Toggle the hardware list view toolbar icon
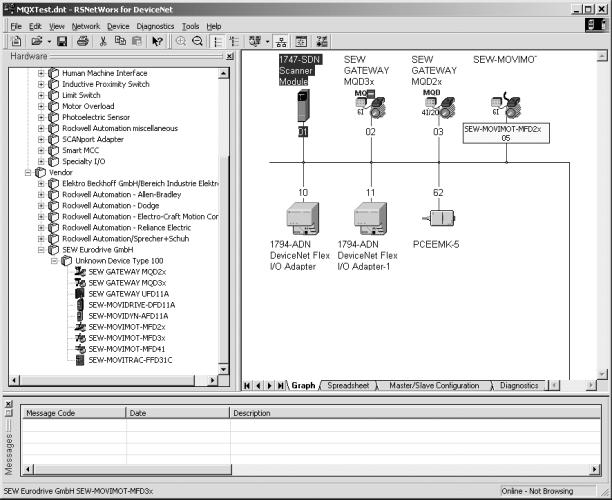Image resolution: width=612 pixels, height=500 pixels. click(218, 41)
